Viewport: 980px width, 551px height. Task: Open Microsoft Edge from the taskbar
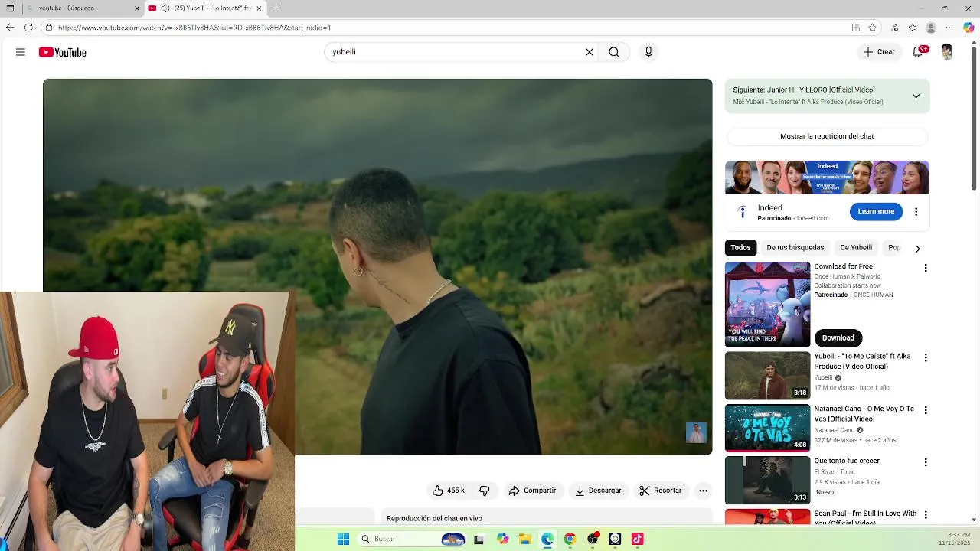tap(547, 539)
